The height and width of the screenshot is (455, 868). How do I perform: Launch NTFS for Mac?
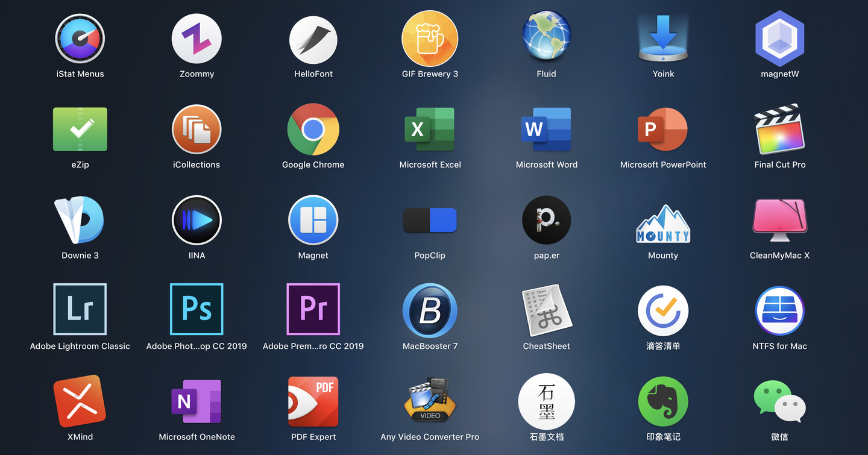coord(780,310)
